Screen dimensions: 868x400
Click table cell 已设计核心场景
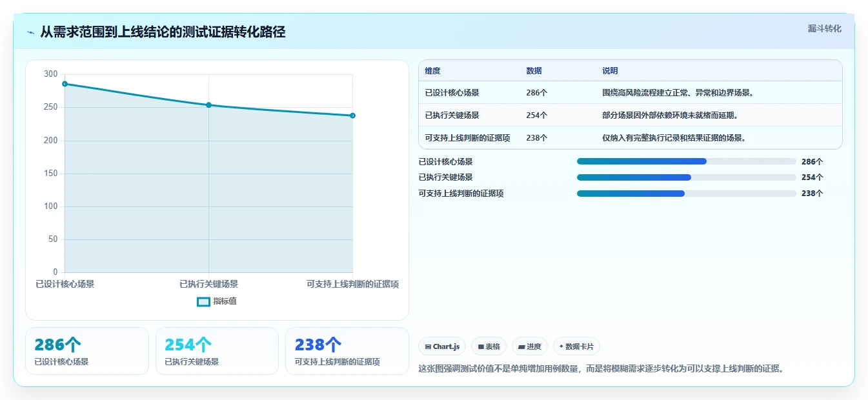pos(452,93)
